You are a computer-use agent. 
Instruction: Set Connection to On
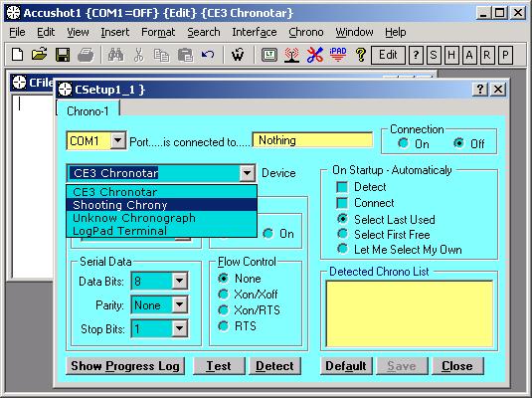tap(403, 143)
